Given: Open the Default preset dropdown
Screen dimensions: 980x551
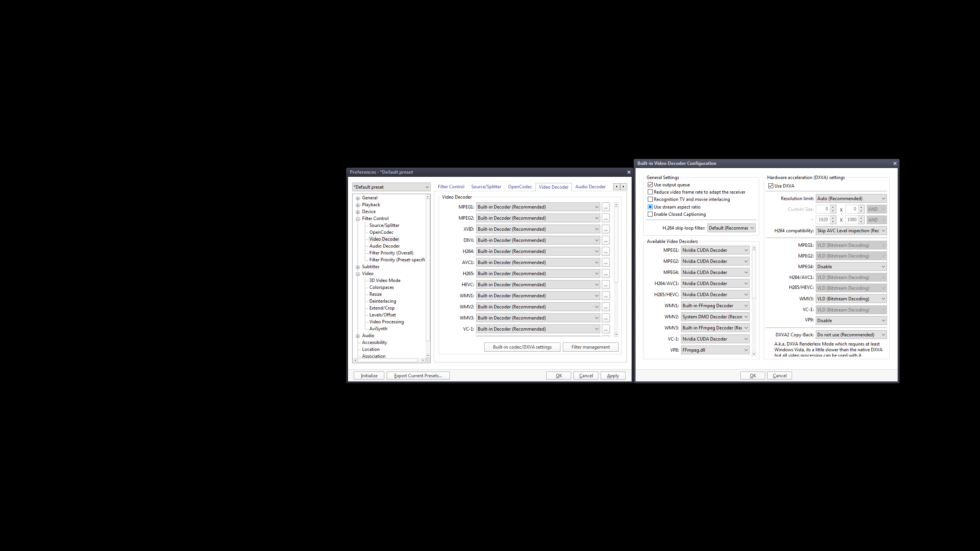Looking at the screenshot, I should tap(391, 187).
